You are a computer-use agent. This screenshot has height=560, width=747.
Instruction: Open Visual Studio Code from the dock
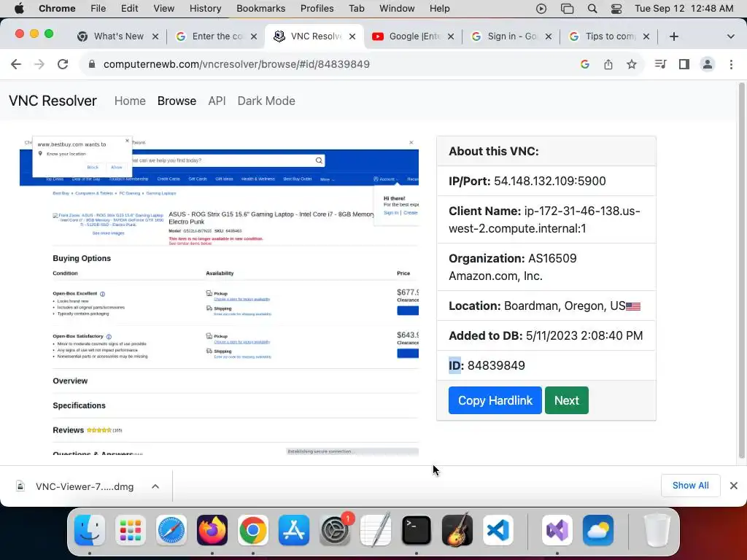coord(498,530)
